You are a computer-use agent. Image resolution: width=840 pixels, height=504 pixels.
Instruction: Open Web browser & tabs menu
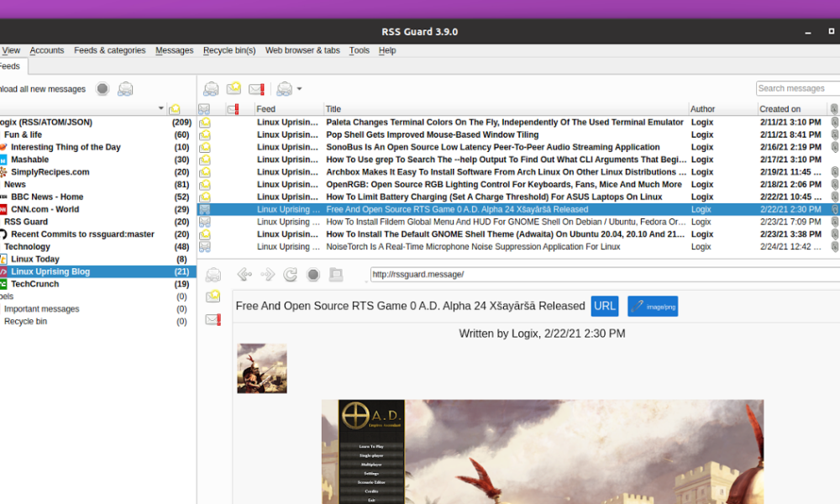302,50
